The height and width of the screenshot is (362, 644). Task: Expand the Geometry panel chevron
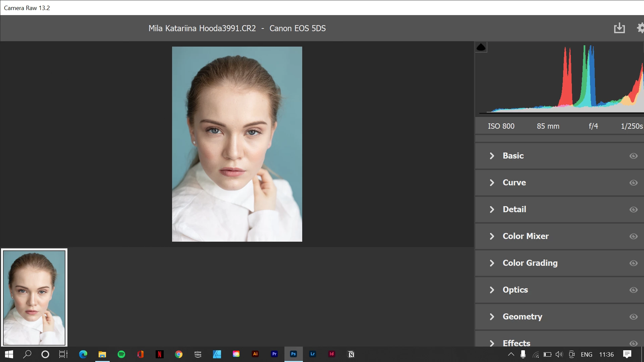pyautogui.click(x=492, y=317)
